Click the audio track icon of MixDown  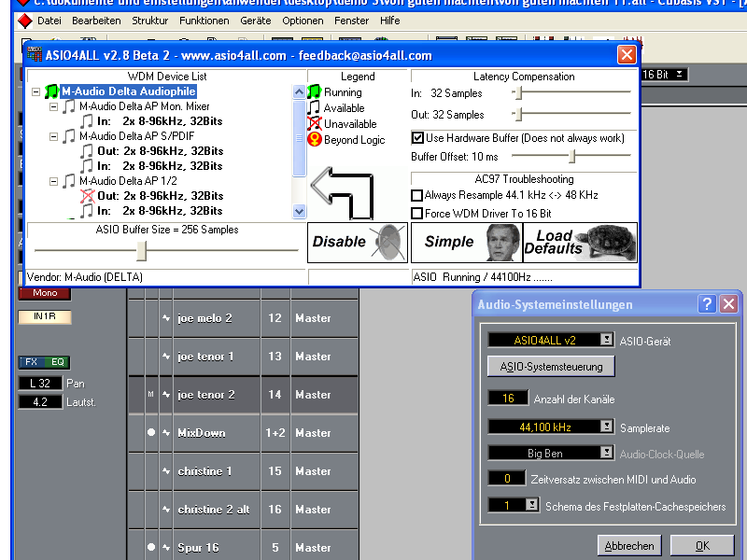166,433
